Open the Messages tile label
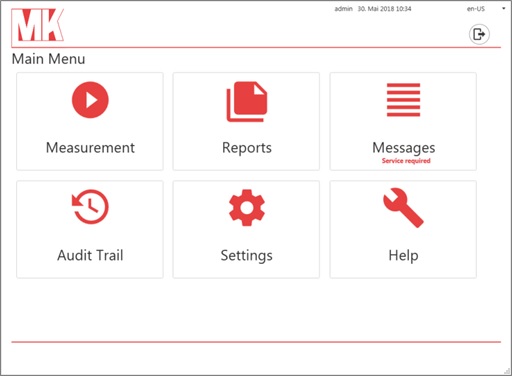The image size is (512, 376). pos(404,148)
